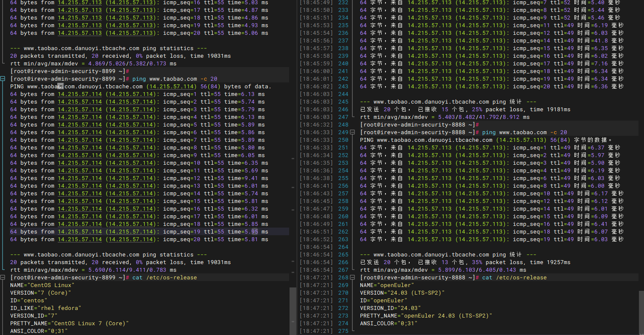Screen dimensions: 644x335
Task: Click the timestamp beside line 251
Action: 316,148
